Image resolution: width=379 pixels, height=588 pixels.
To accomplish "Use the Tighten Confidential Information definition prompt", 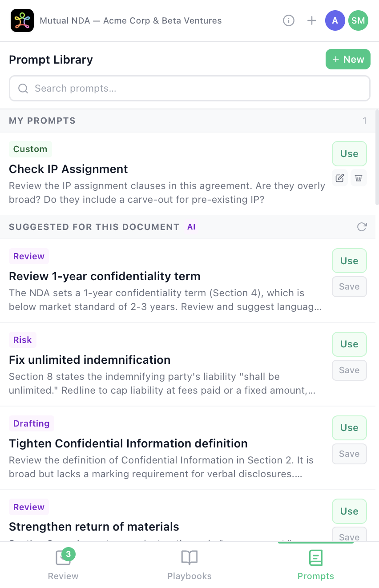I will tap(349, 427).
